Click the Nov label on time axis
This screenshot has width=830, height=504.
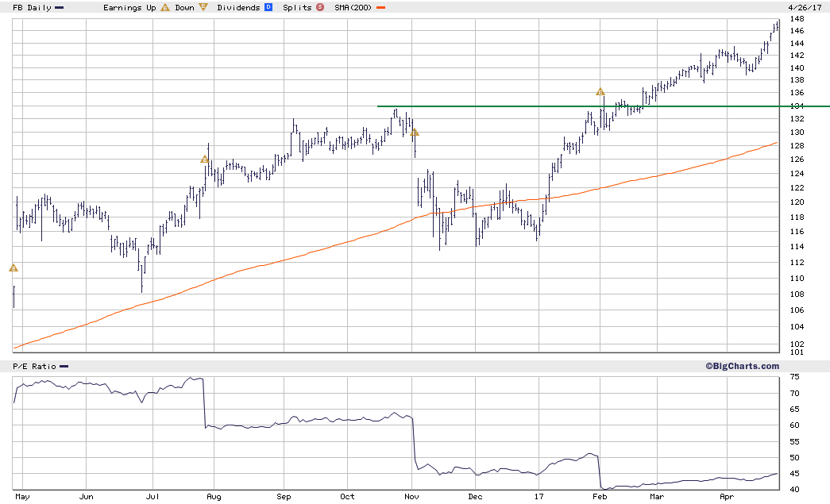pos(412,497)
